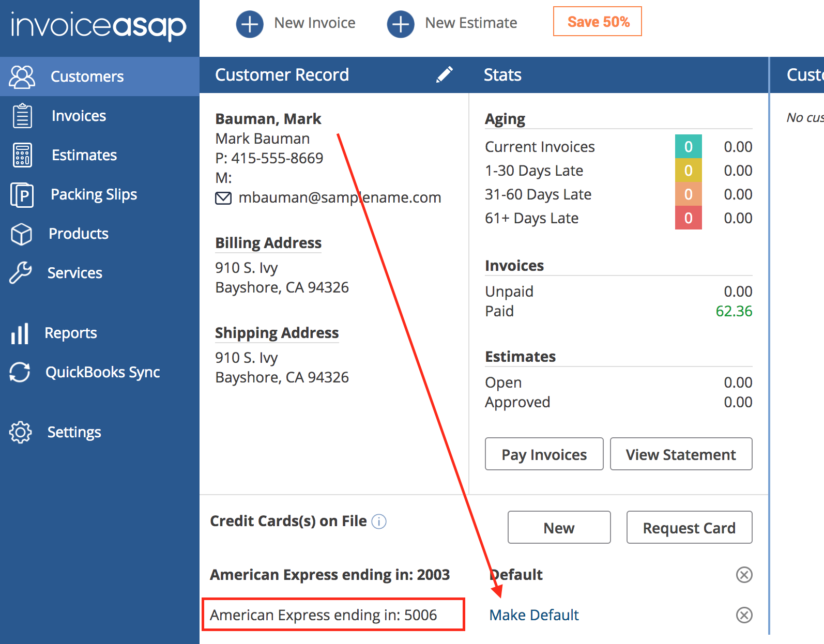This screenshot has width=824, height=644.
Task: Open Packing Slips from the sidebar
Action: click(x=94, y=194)
